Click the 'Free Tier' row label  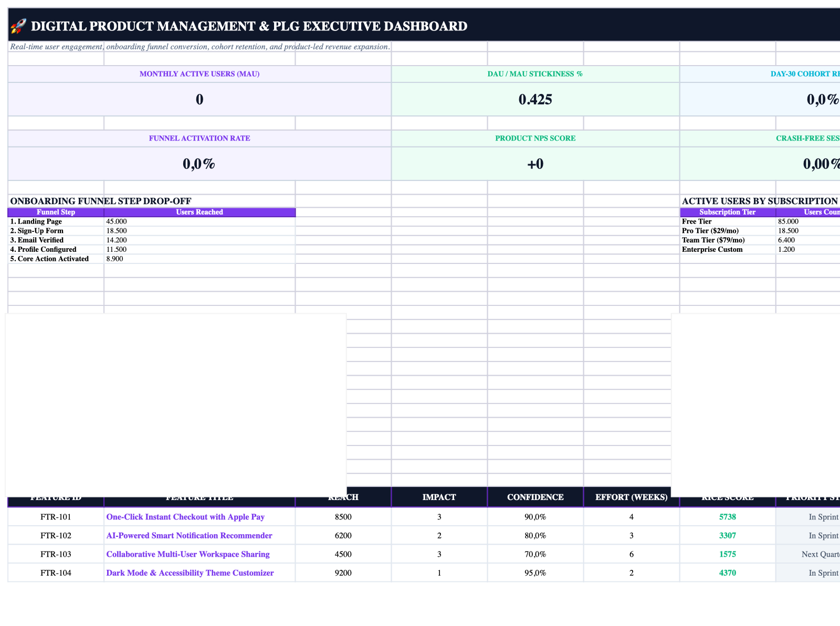tap(697, 221)
